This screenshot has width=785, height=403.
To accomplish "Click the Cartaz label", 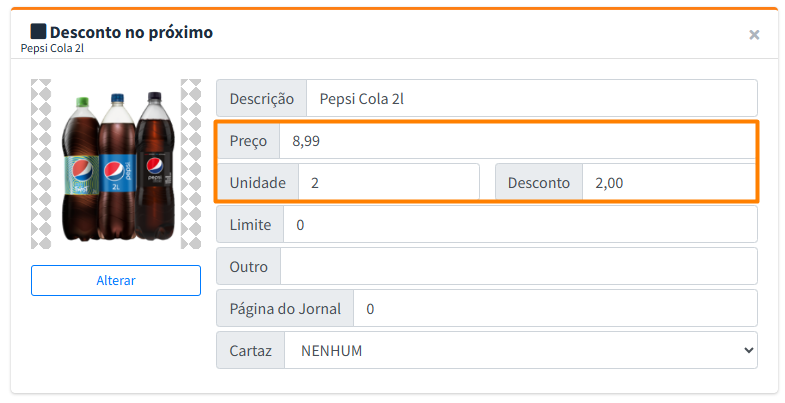I will 250,351.
